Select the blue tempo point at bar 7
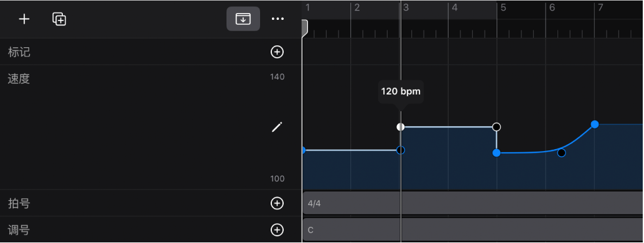Viewport: 644px width, 243px height. 594,124
